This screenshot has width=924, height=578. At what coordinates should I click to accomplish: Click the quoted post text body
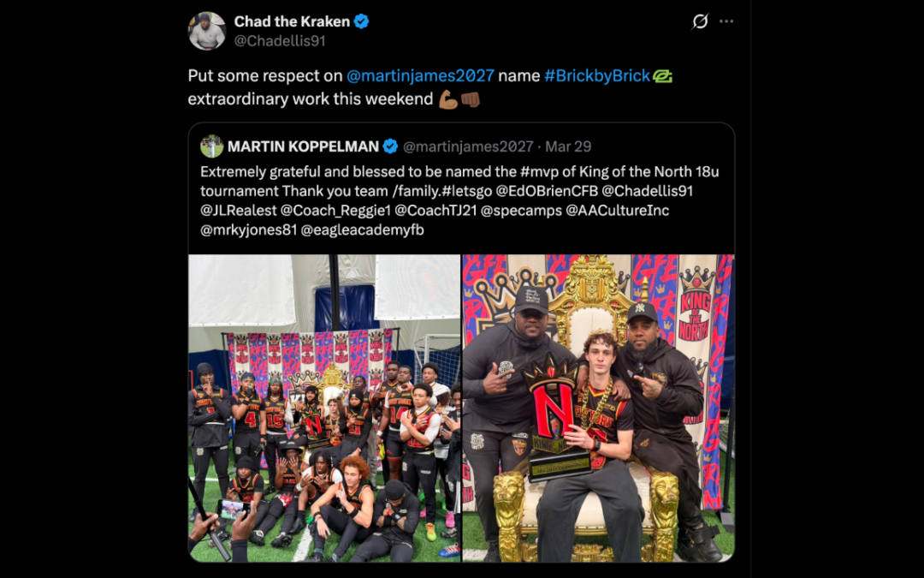pyautogui.click(x=459, y=200)
